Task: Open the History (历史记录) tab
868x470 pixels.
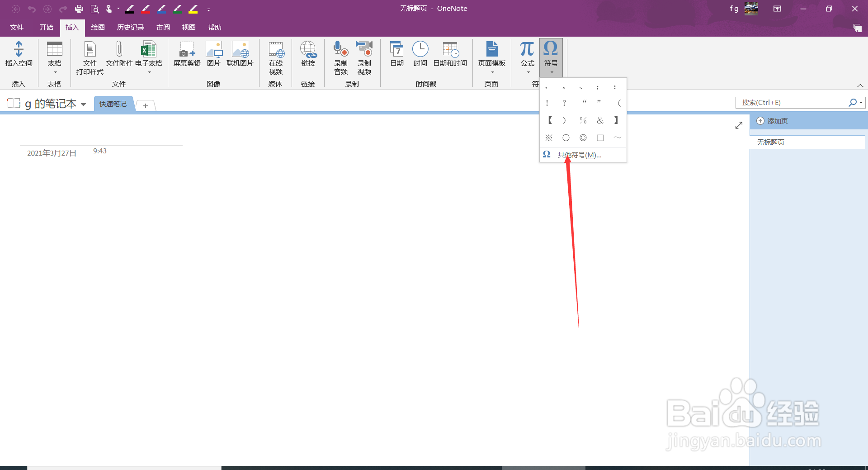Action: (x=130, y=28)
